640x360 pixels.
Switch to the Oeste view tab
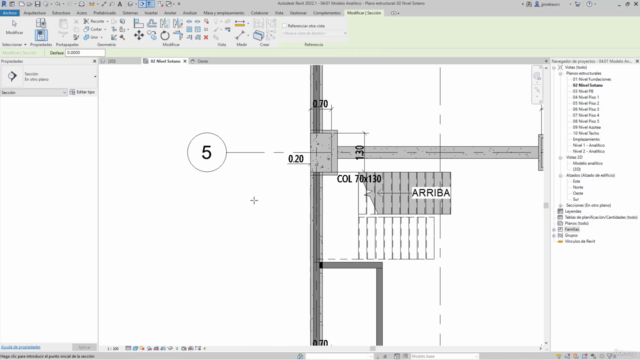pyautogui.click(x=203, y=61)
